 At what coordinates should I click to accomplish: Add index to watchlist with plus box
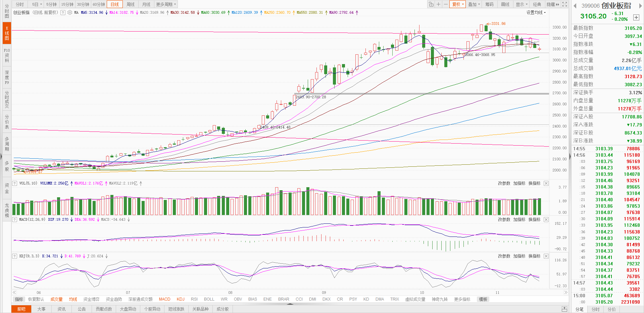pos(636,17)
